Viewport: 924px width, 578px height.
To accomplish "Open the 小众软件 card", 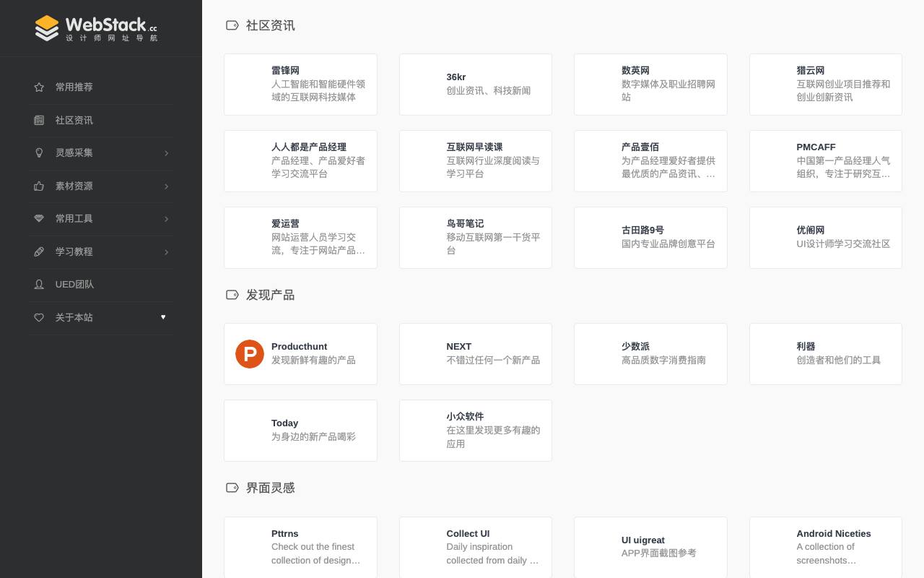I will click(476, 431).
